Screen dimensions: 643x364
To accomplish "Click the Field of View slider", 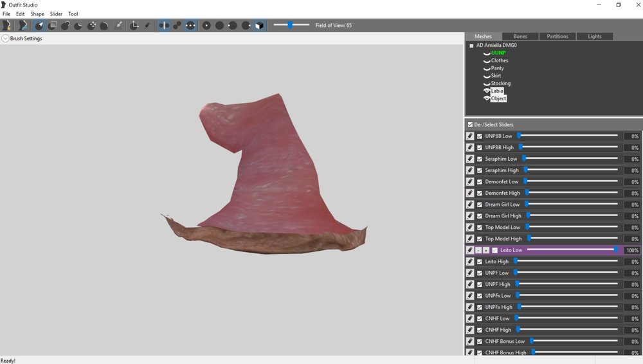I will [291, 25].
